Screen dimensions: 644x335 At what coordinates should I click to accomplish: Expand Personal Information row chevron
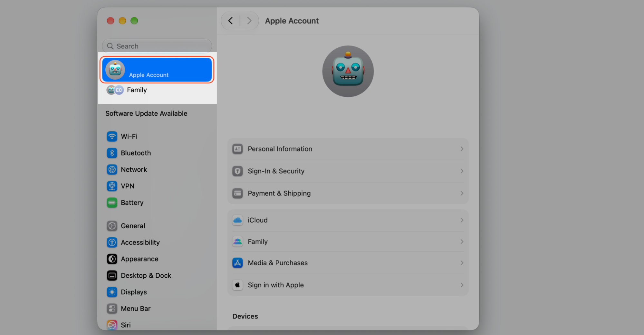462,149
